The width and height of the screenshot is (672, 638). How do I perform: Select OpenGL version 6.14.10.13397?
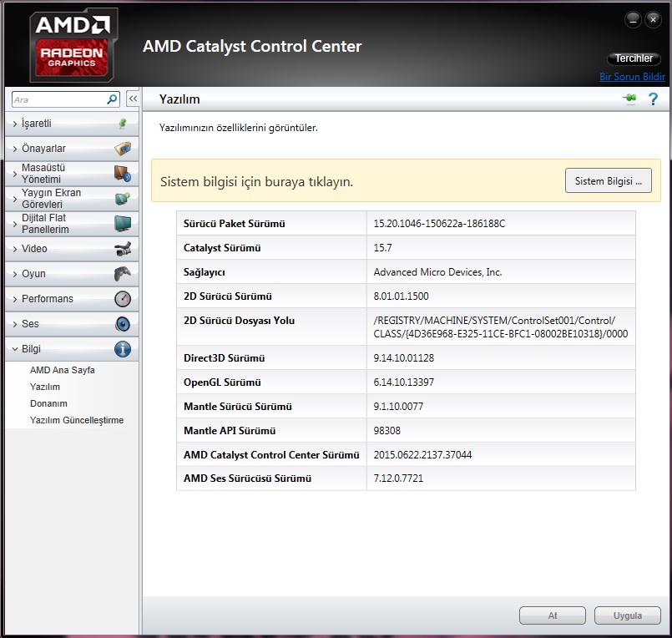click(x=404, y=382)
